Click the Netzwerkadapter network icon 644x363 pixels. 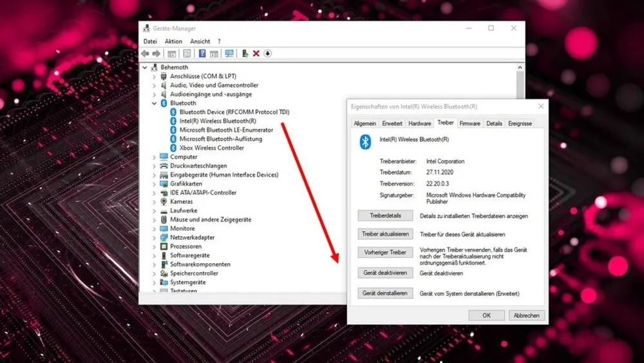click(x=164, y=237)
